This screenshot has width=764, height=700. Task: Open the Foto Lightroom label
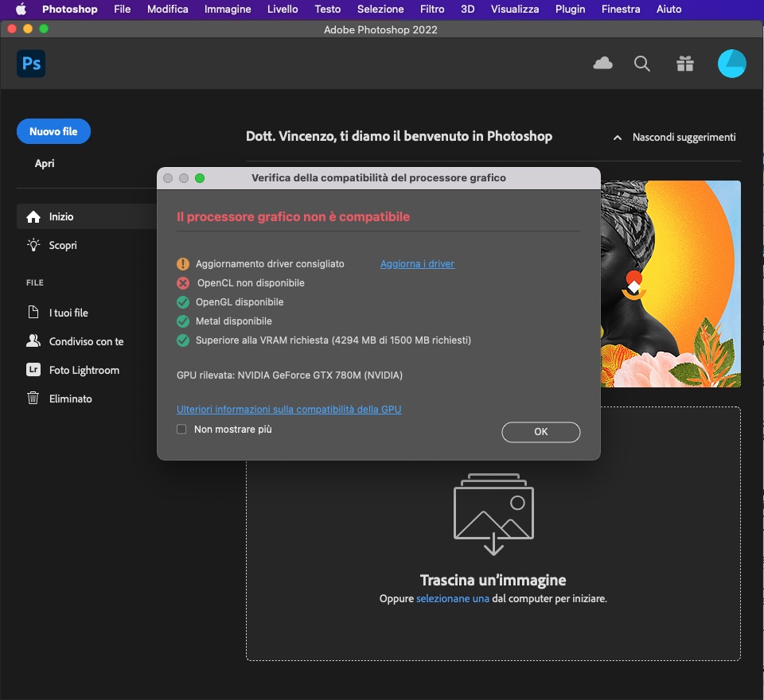84,370
